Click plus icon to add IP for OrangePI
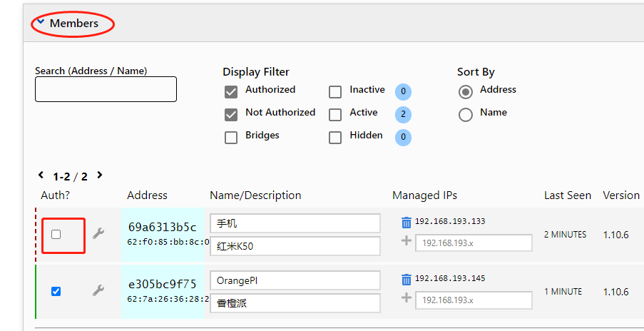Viewport: 644px width, 331px height. click(x=407, y=298)
